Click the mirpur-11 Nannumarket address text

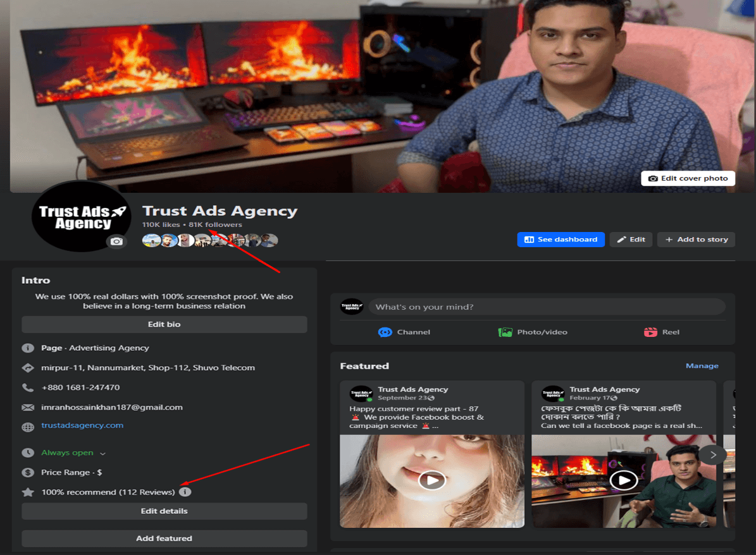148,368
